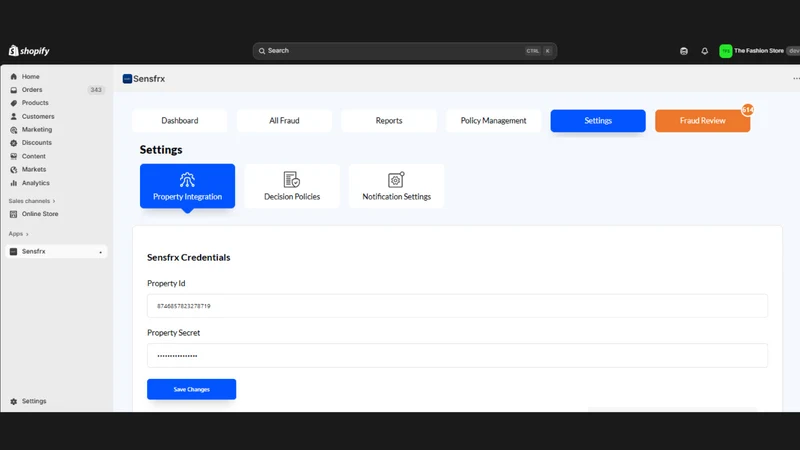
Task: Click the Shopify logo
Action: tap(29, 51)
